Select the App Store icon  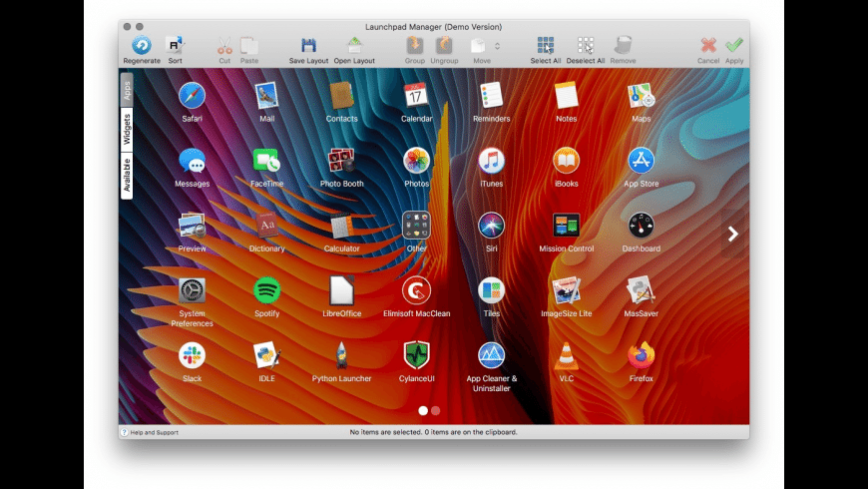pos(642,161)
